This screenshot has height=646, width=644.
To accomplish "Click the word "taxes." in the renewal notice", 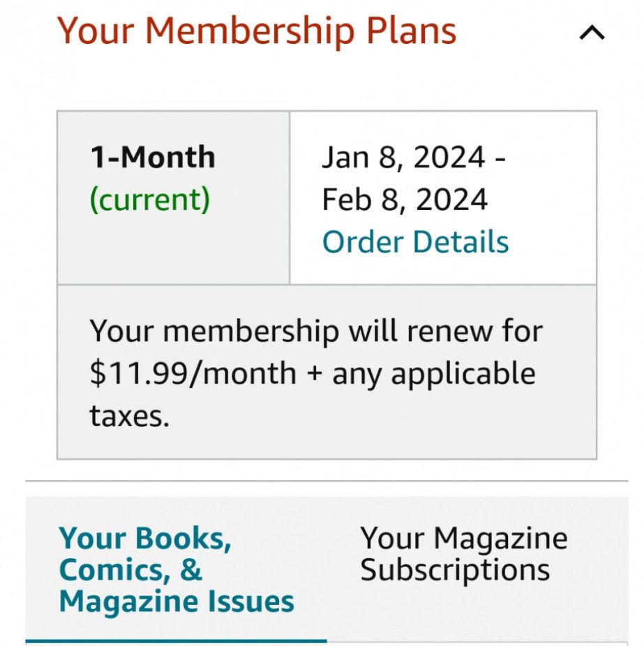I will click(130, 416).
